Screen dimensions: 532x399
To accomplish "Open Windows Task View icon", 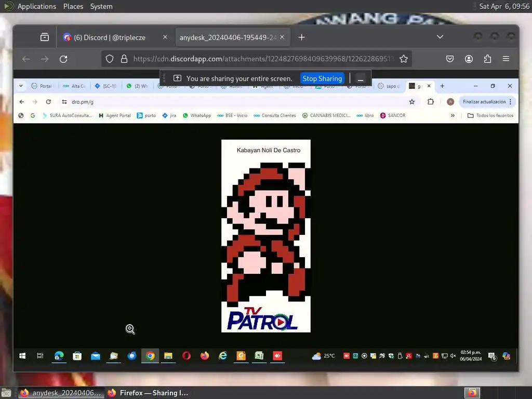I will (40, 356).
